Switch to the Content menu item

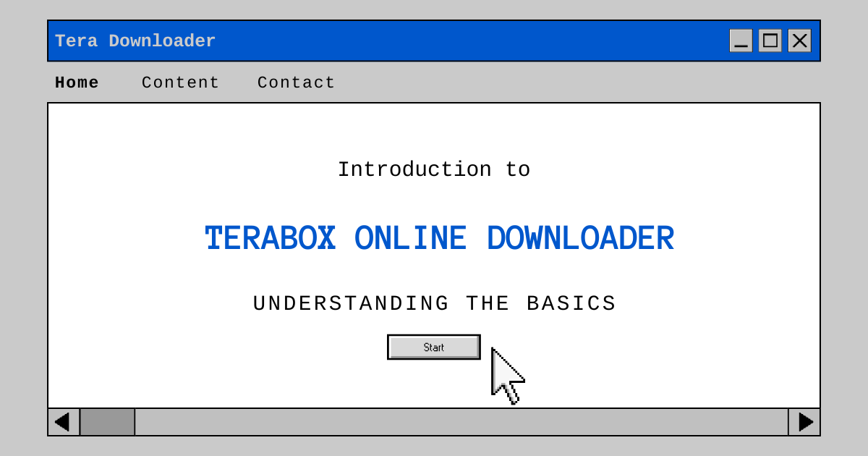tap(180, 83)
